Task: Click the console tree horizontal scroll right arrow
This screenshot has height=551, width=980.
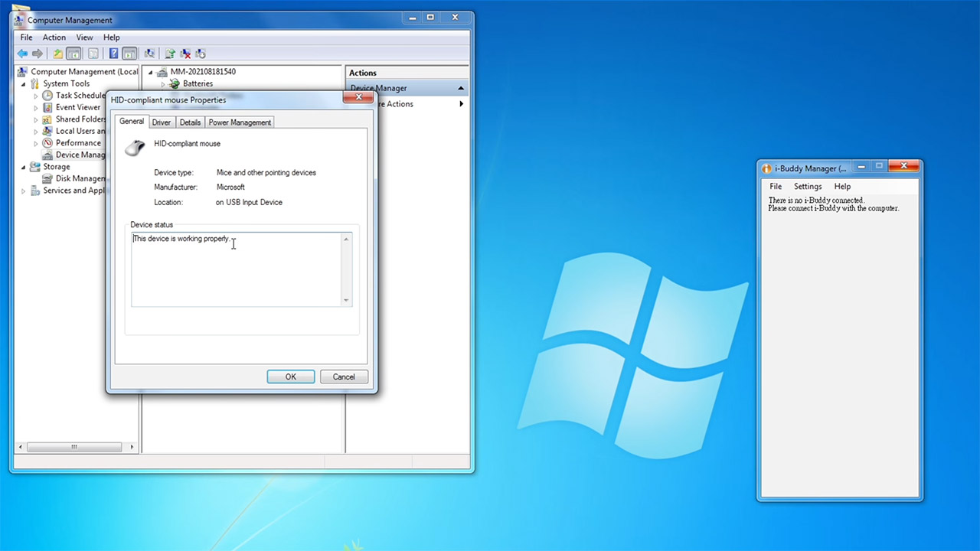Action: (x=132, y=447)
